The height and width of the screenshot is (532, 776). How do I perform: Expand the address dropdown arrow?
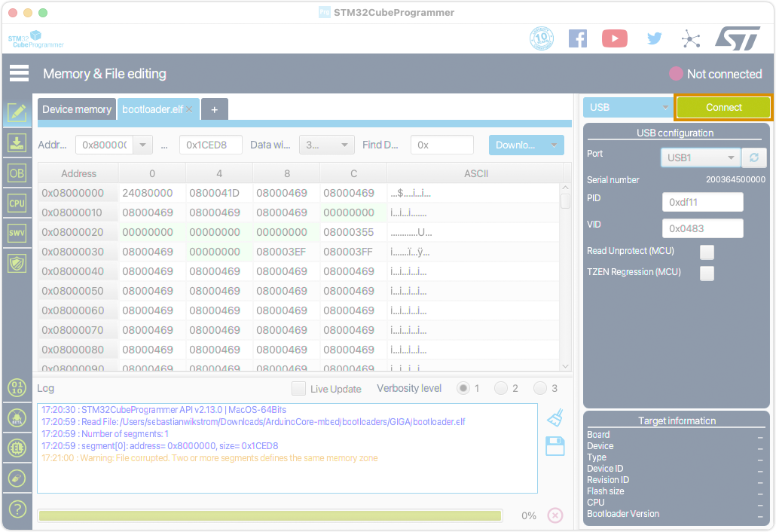pyautogui.click(x=142, y=145)
